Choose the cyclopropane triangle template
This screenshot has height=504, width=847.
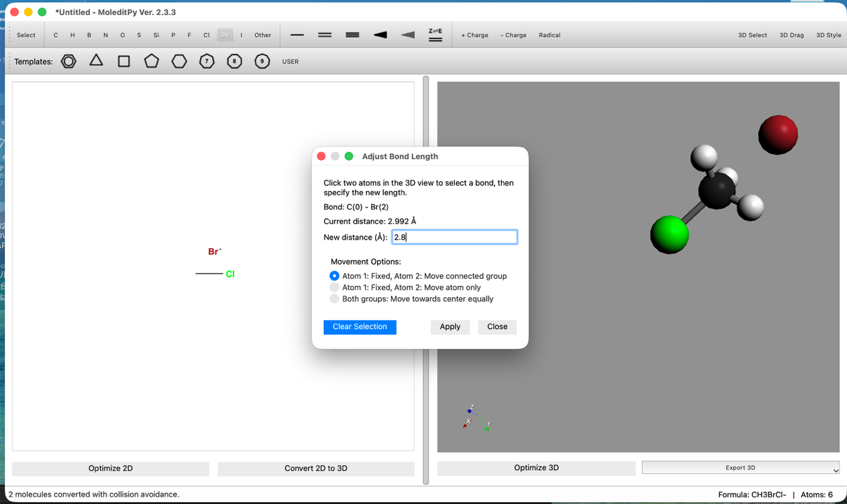click(96, 61)
